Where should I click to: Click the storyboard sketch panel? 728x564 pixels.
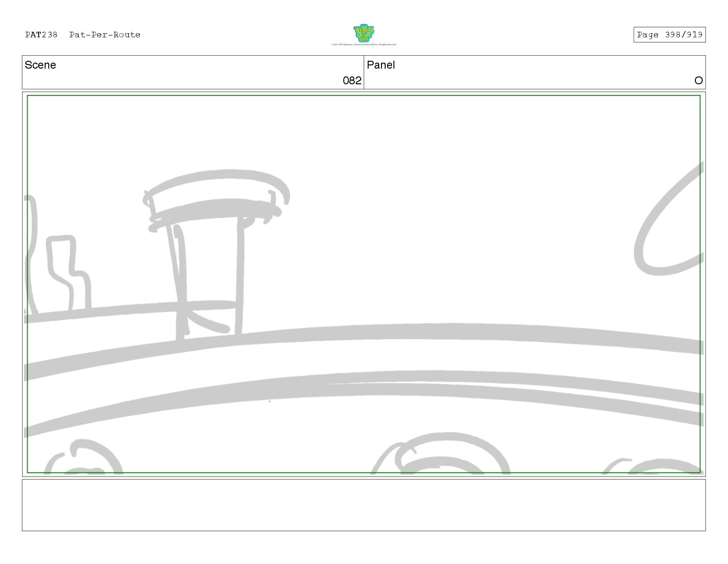(x=364, y=284)
